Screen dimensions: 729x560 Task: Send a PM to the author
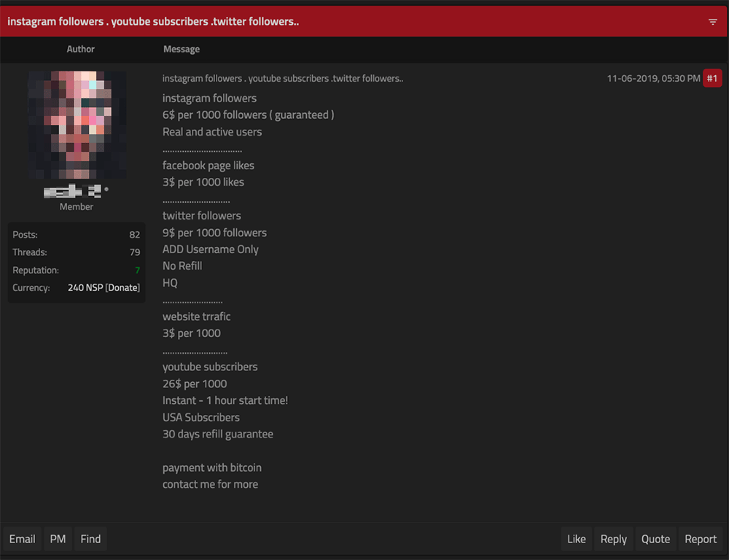coord(58,539)
